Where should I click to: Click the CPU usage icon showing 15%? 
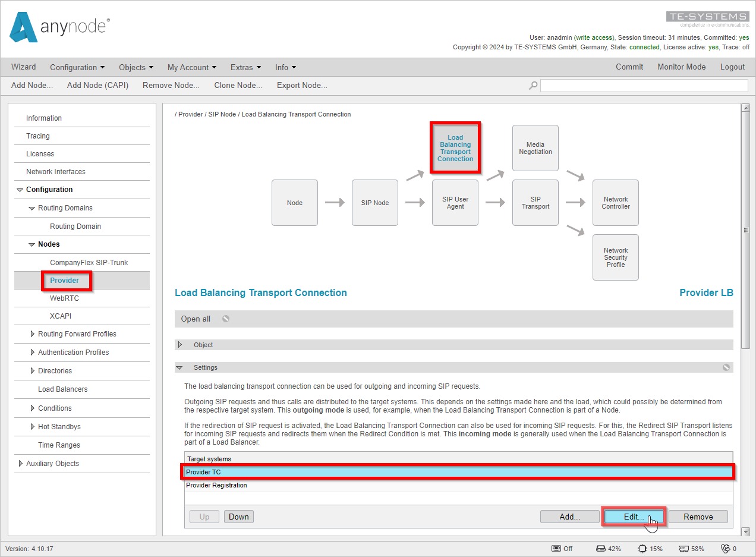pos(642,548)
